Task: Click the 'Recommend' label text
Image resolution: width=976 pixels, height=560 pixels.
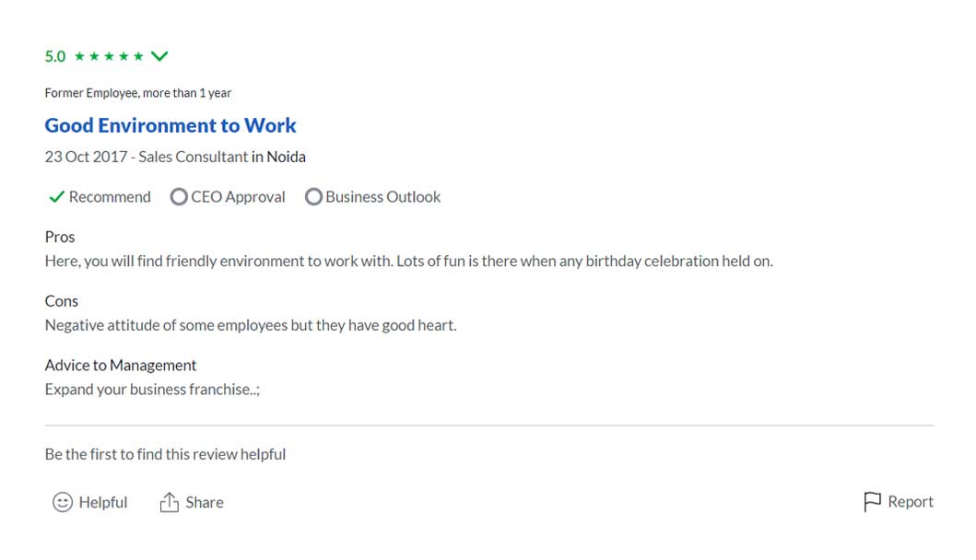Action: pos(110,196)
